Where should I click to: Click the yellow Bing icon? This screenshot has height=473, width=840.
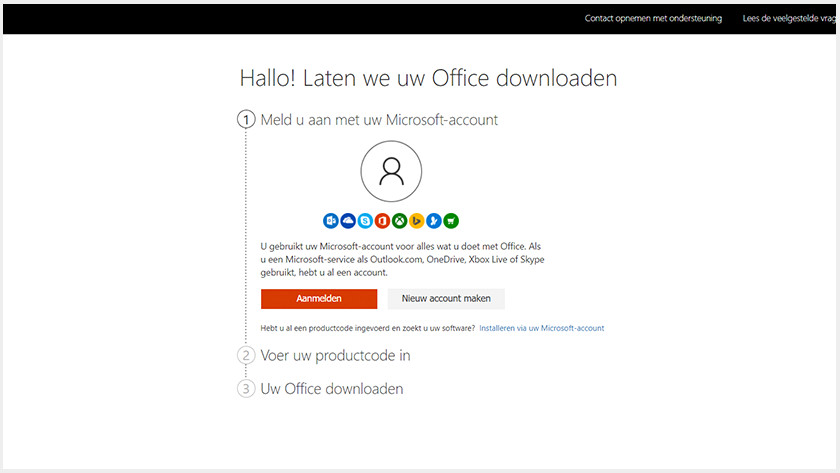pos(417,221)
